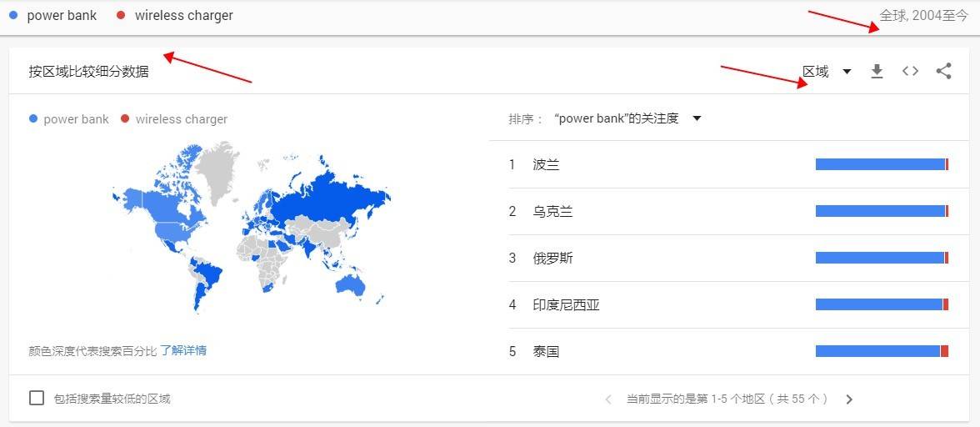Click 俄罗斯 region row
Image resolution: width=980 pixels, height=427 pixels.
(x=552, y=259)
